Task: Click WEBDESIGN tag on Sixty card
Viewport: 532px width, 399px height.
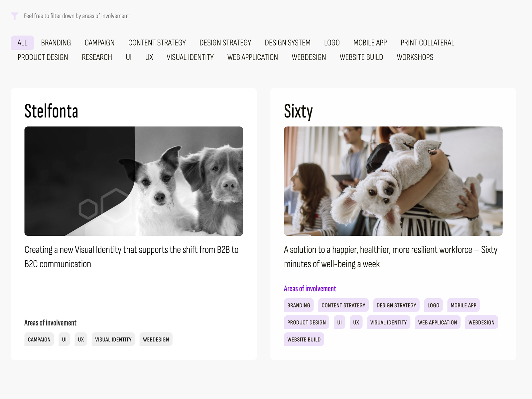Action: 481,322
